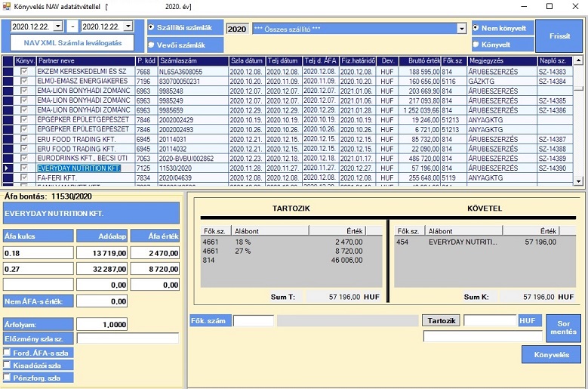Expand the Összes szállító supplier dropdown

[x=460, y=28]
